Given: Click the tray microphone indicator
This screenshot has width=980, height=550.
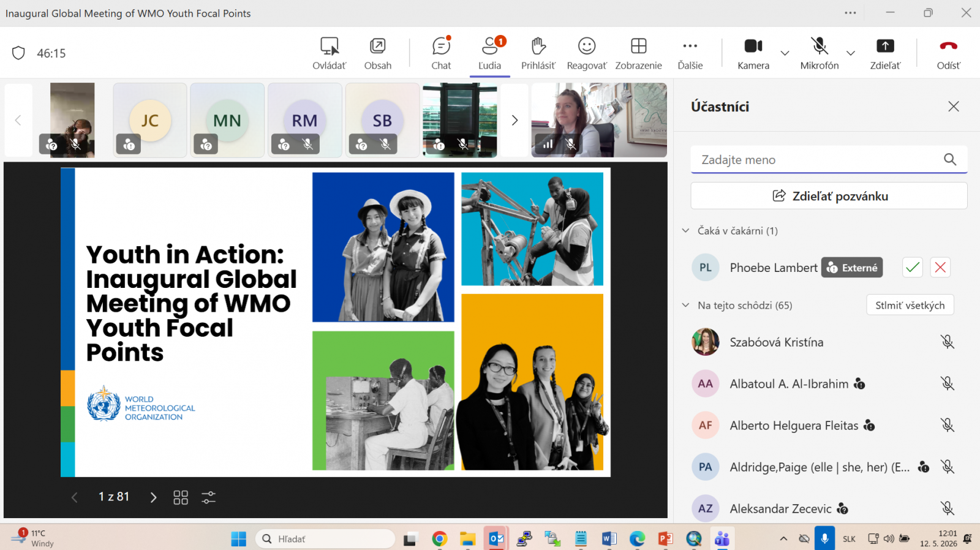Looking at the screenshot, I should click(824, 539).
